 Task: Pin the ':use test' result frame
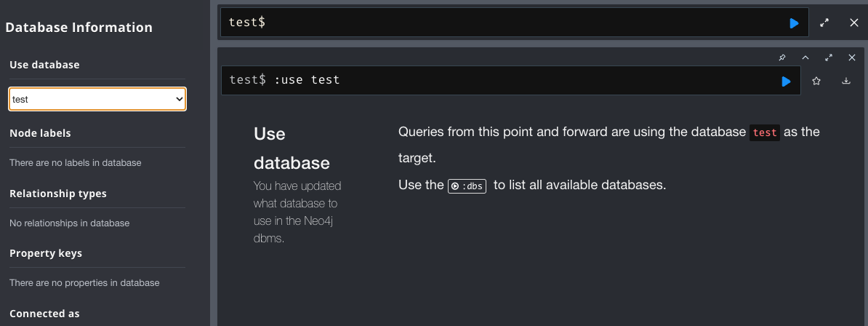[x=782, y=57]
